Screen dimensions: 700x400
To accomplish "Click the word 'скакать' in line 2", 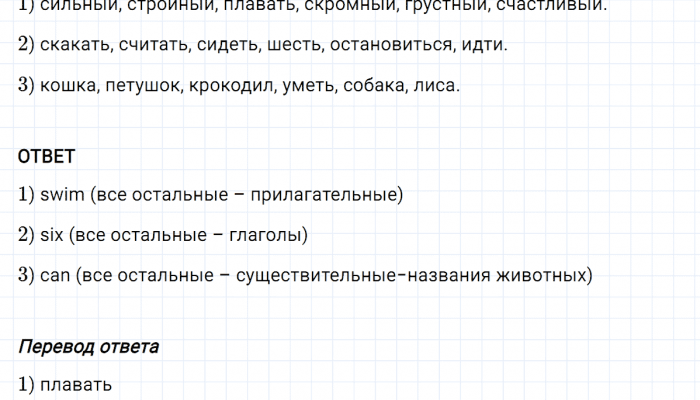I will (x=74, y=46).
